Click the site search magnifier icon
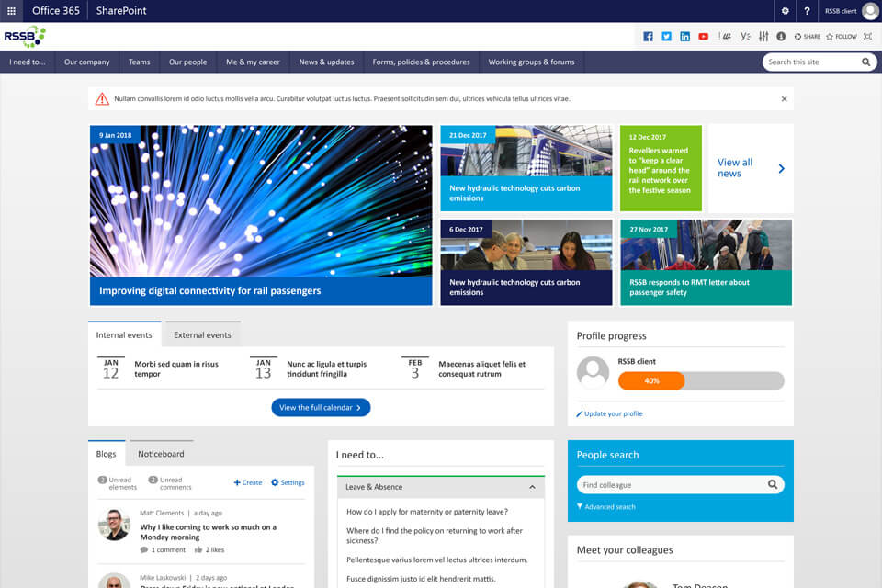This screenshot has width=882, height=588. [865, 62]
